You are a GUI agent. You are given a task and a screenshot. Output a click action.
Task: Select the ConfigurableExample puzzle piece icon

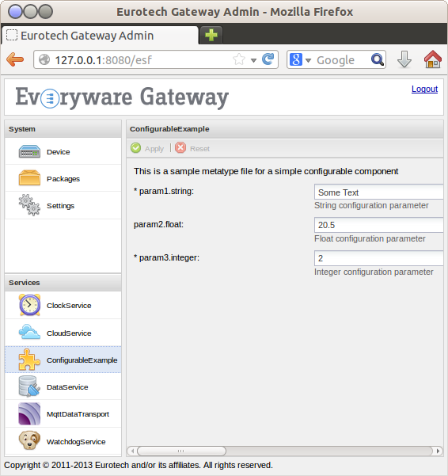29,360
